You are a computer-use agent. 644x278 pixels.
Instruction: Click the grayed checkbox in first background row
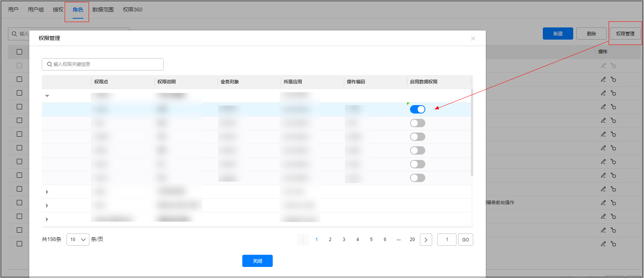(x=19, y=66)
